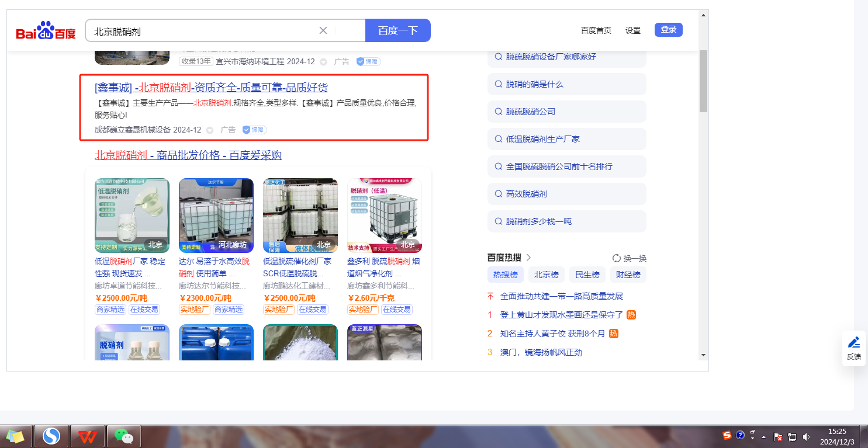Viewport: 868px width, 448px height.
Task: Refresh hot searches with 换一换
Action: 630,258
